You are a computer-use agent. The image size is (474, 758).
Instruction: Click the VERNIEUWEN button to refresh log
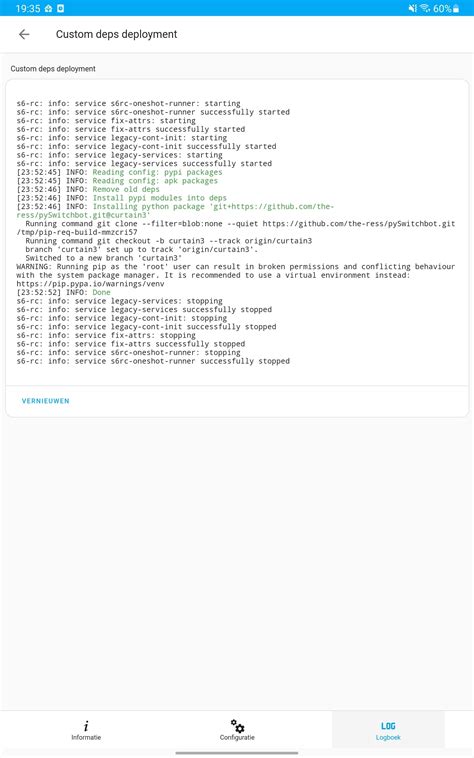45,401
